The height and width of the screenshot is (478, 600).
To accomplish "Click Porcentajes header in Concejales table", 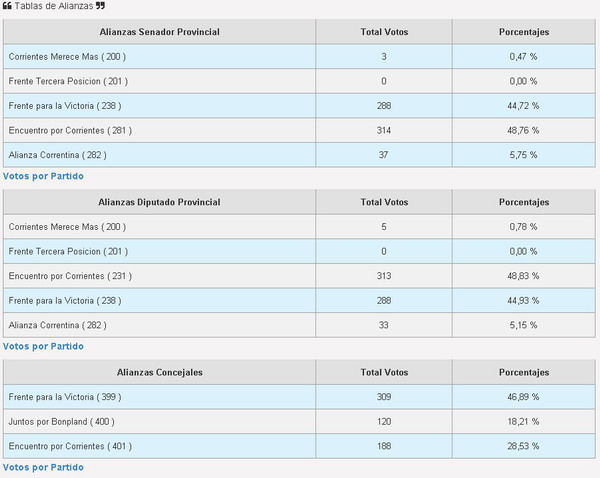I will (x=524, y=372).
